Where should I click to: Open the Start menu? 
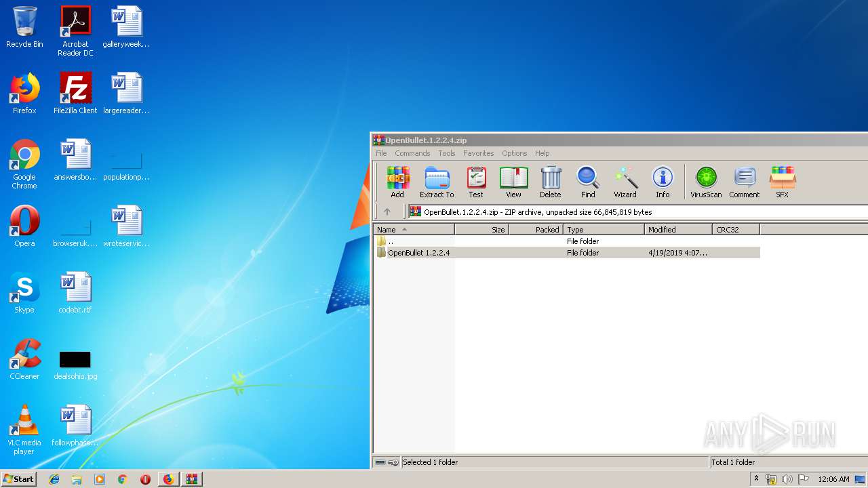[x=18, y=479]
